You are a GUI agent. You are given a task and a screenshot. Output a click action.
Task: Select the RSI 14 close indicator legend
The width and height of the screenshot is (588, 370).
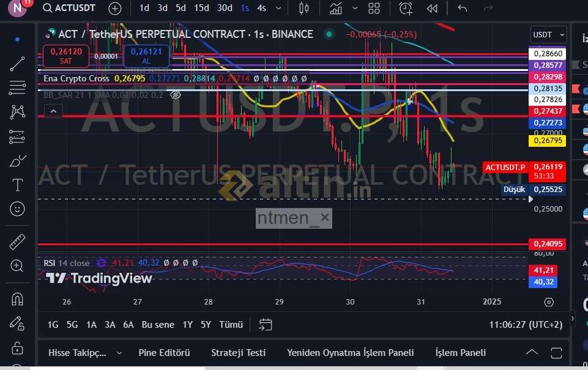pos(66,263)
